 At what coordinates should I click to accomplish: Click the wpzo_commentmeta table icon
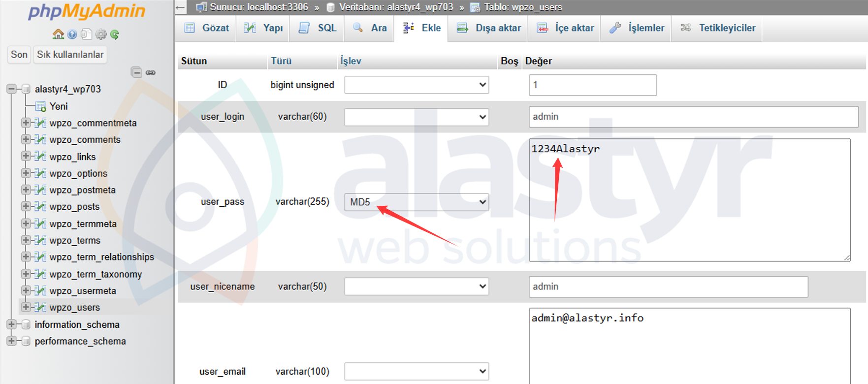40,123
